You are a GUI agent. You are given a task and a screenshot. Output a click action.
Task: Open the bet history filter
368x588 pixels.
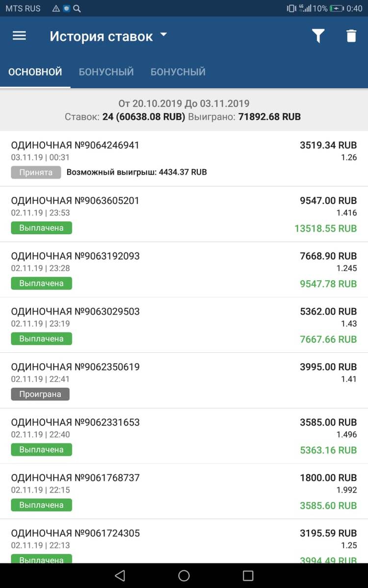tap(318, 36)
